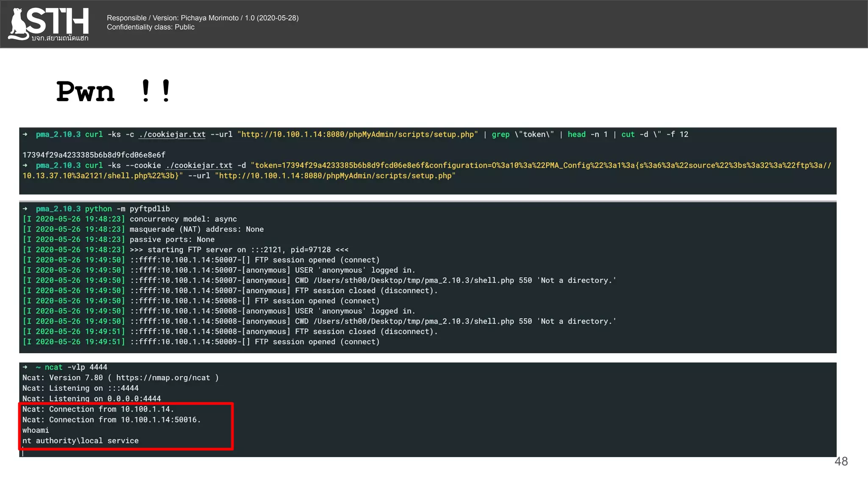
Task: Click the https://nmap.org/ncat link
Action: pos(163,378)
